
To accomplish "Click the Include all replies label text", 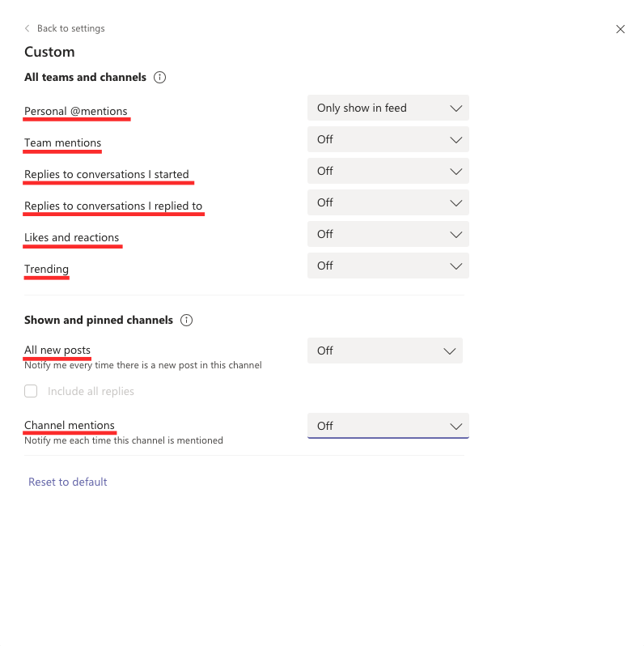I will coord(91,391).
